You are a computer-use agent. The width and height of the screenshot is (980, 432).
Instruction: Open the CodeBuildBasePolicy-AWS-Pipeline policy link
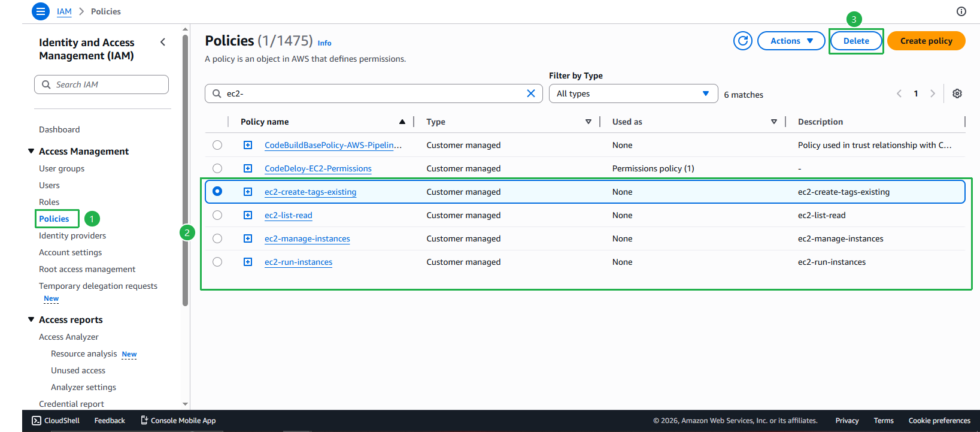click(x=333, y=145)
